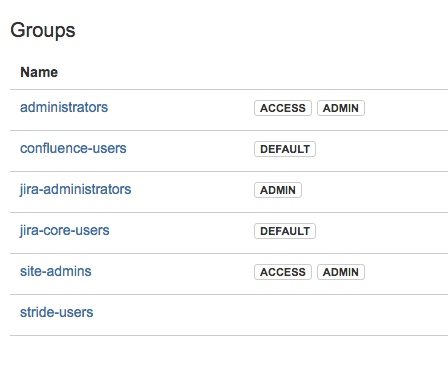
Task: Click blank space right of jira-administrators ADMIN badge
Action: (x=375, y=190)
